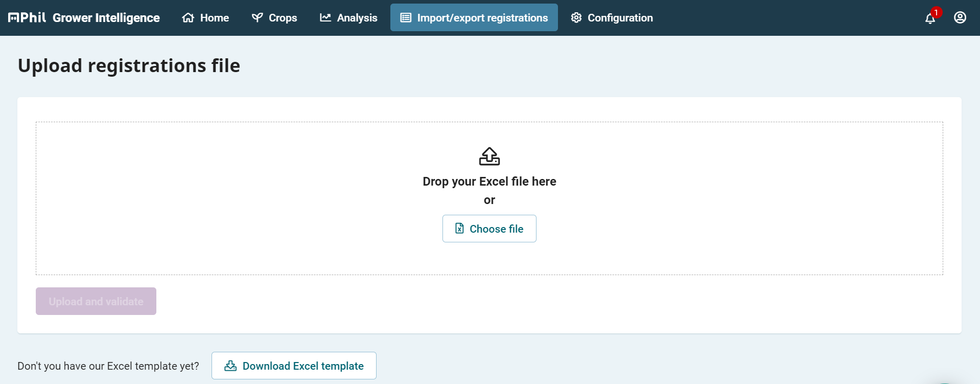Image resolution: width=980 pixels, height=384 pixels.
Task: Download Excel template button
Action: (294, 366)
